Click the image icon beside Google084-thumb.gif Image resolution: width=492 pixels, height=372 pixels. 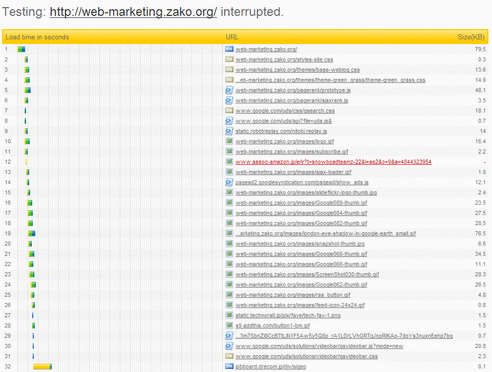click(x=229, y=213)
